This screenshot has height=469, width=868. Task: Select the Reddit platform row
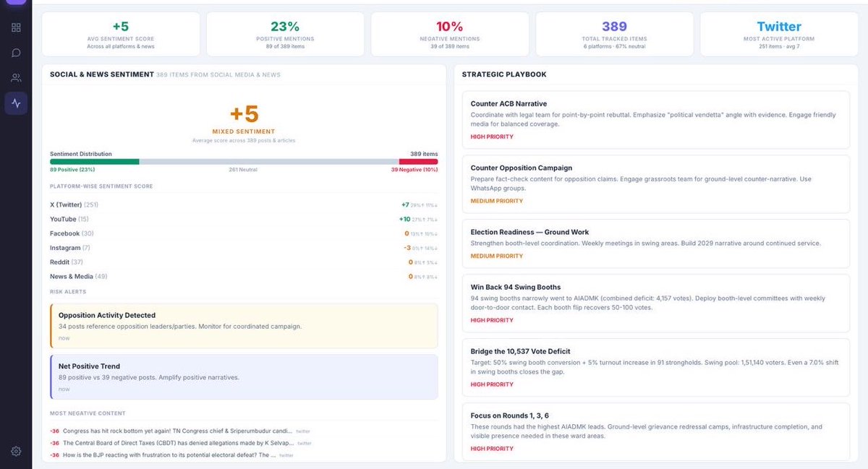click(244, 262)
